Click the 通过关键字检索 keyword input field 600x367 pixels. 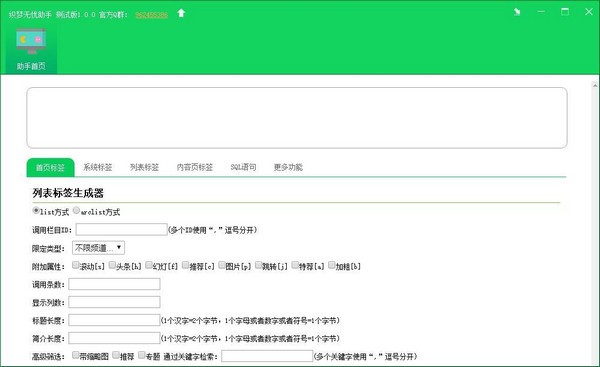tap(267, 356)
